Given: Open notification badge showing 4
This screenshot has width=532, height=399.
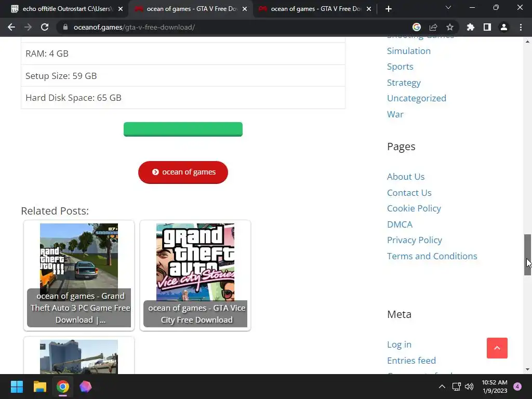Looking at the screenshot, I should 517,387.
